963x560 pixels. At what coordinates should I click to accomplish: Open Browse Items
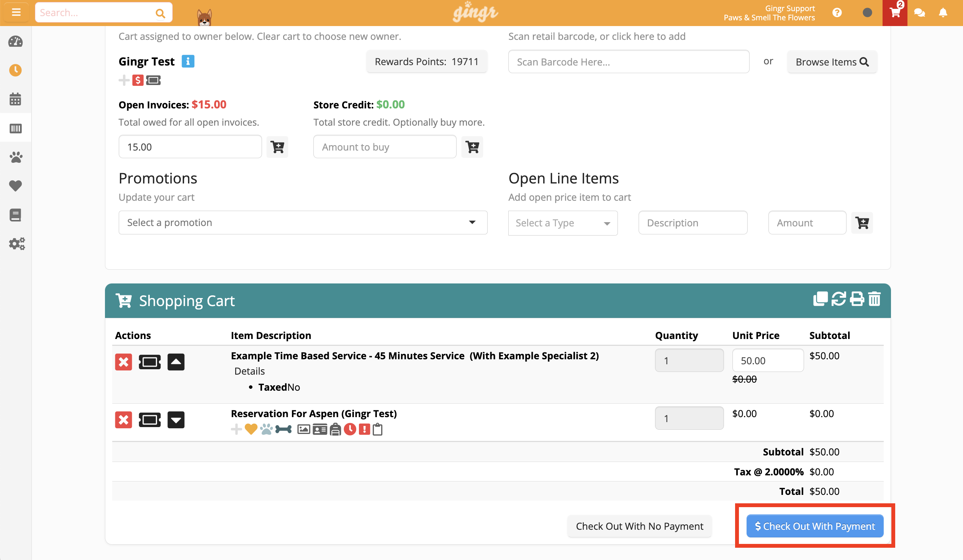pyautogui.click(x=832, y=61)
